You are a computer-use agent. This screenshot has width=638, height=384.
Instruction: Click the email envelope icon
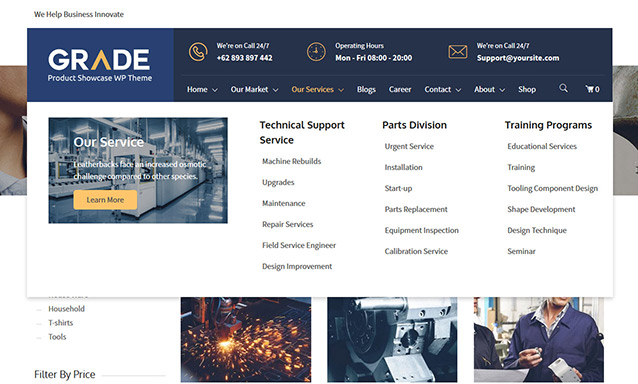click(458, 52)
